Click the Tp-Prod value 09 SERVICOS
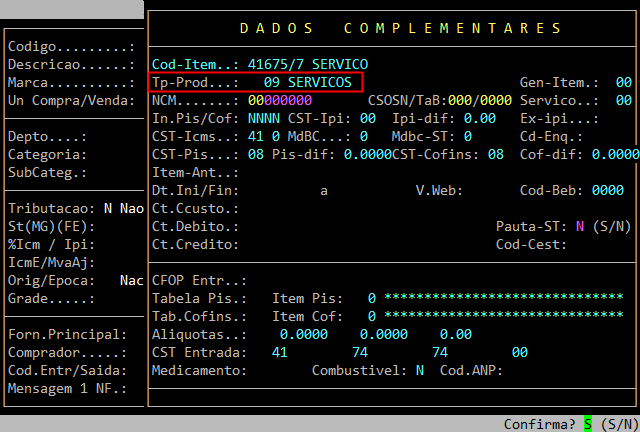This screenshot has width=640, height=432. point(307,82)
